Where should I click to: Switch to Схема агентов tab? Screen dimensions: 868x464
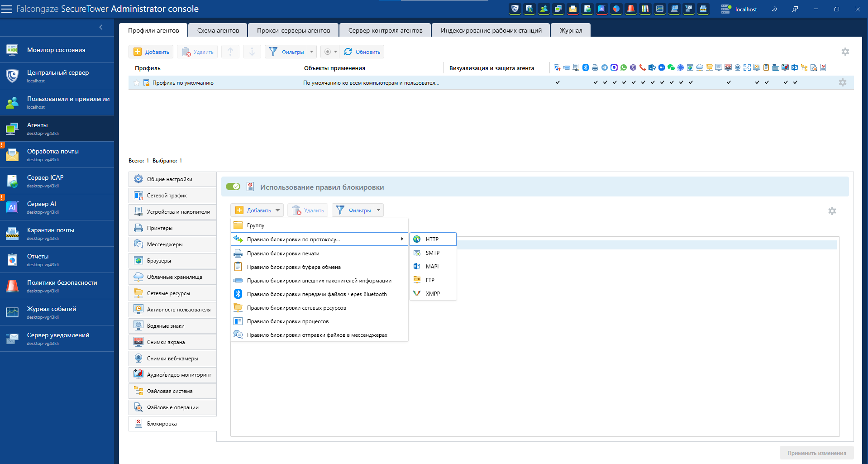click(218, 30)
